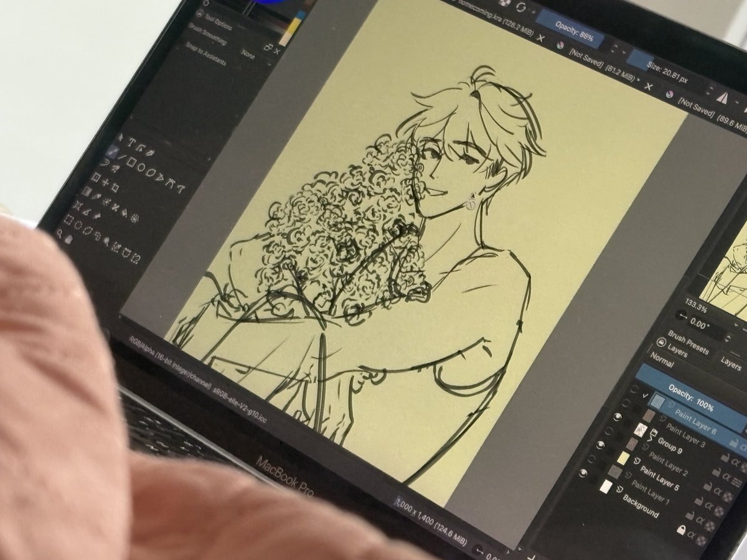Image resolution: width=747 pixels, height=560 pixels.
Task: Select the Measure tool
Action: (87, 212)
